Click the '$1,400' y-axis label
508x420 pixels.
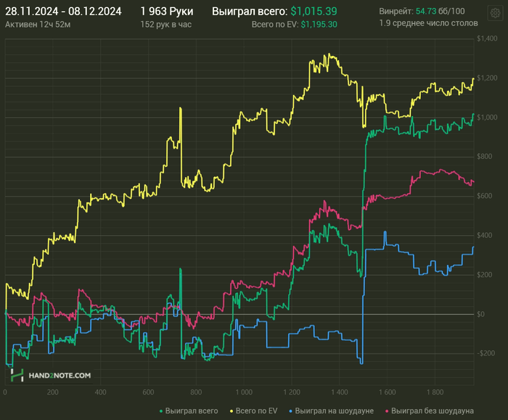click(487, 38)
